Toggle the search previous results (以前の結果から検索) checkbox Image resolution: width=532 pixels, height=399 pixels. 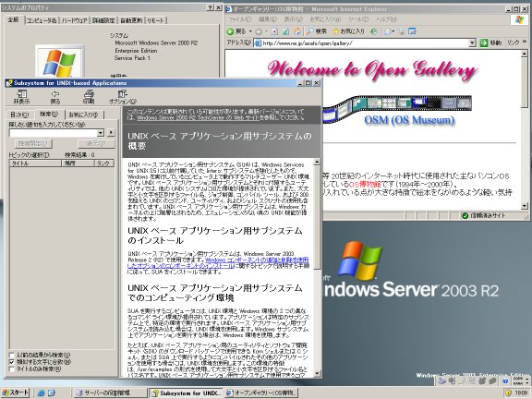coord(11,355)
